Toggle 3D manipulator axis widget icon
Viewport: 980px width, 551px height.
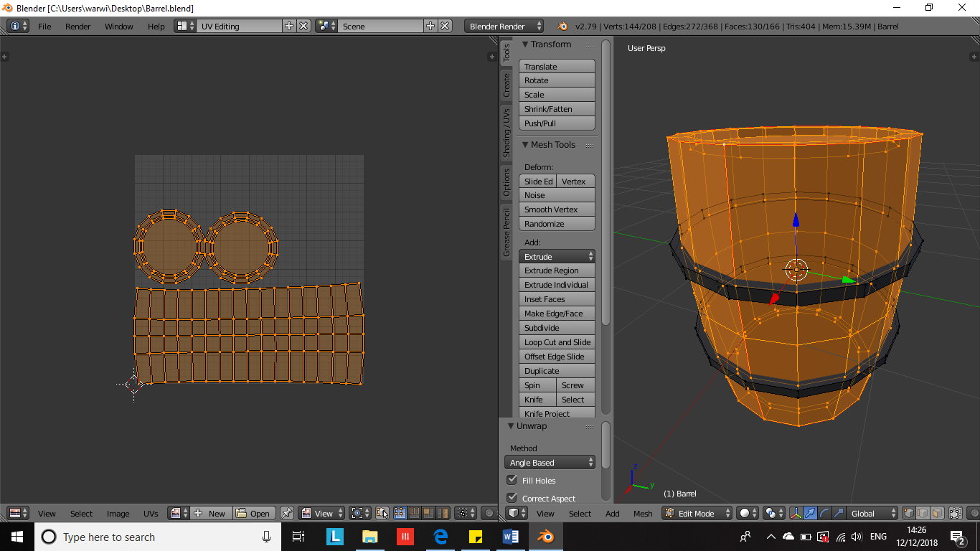[x=796, y=513]
